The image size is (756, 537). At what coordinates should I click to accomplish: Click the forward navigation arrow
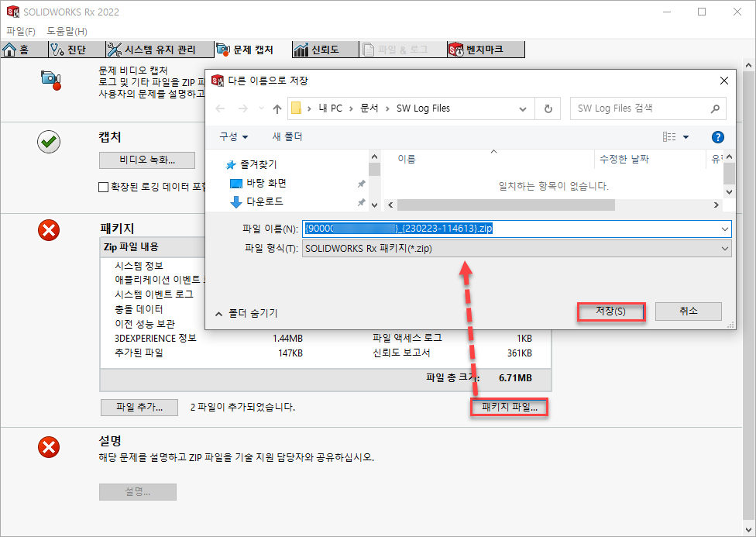[243, 109]
